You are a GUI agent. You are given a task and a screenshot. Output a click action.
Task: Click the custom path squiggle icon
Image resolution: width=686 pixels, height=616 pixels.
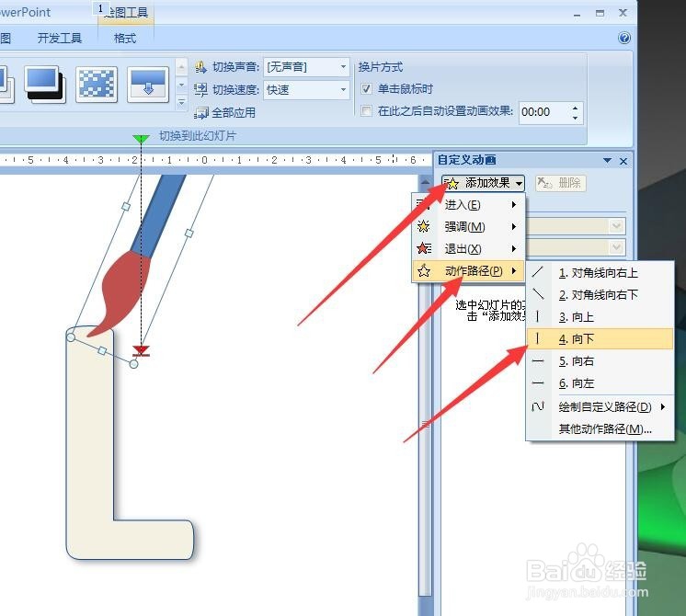(x=538, y=407)
